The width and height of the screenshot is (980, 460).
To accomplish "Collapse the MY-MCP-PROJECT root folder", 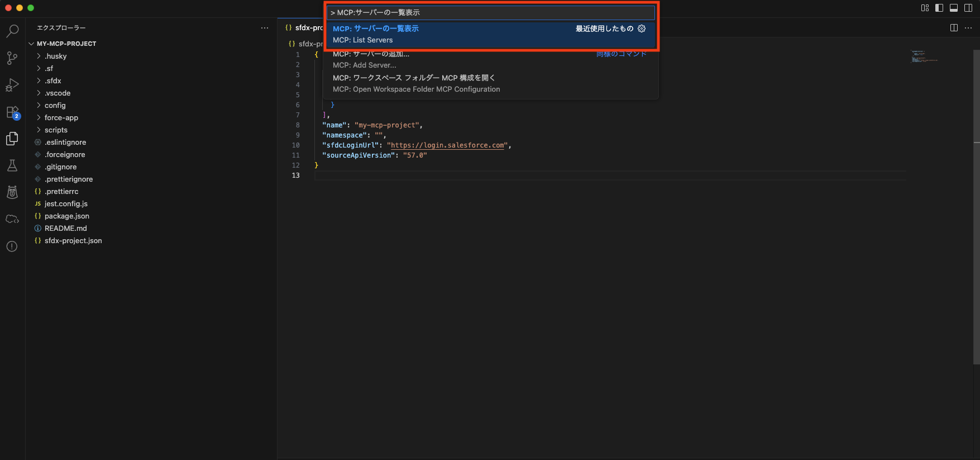I will coord(66,44).
